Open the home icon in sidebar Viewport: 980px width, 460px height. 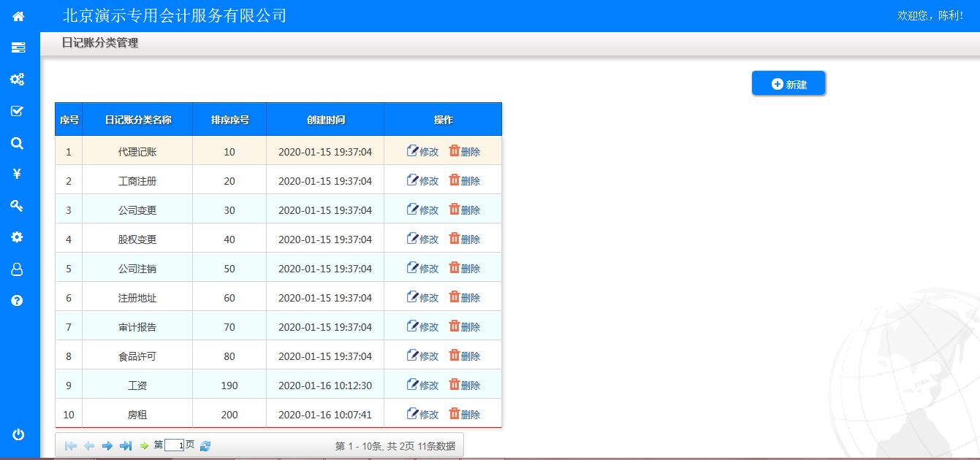(18, 16)
